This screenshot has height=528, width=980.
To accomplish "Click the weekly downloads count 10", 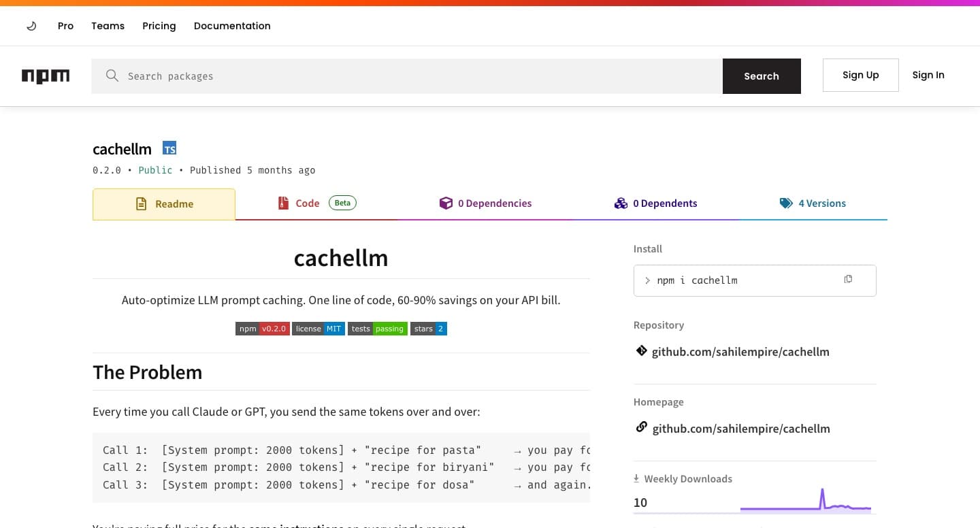I will coord(640,503).
